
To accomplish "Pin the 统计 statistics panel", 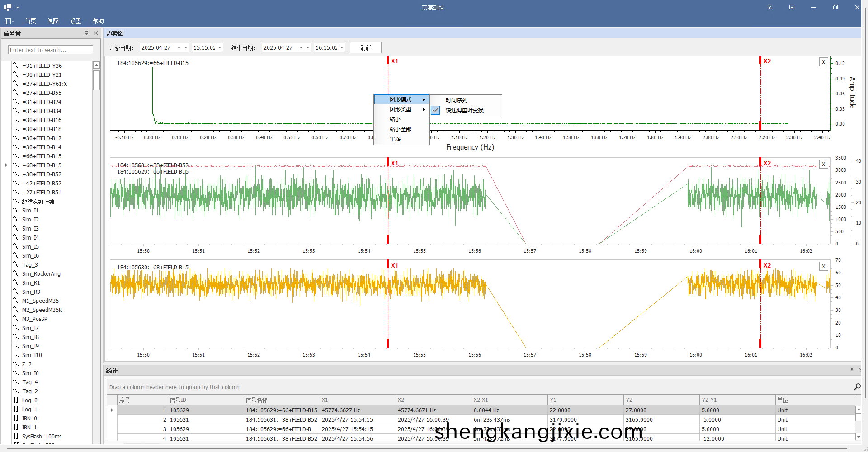I will [x=852, y=371].
